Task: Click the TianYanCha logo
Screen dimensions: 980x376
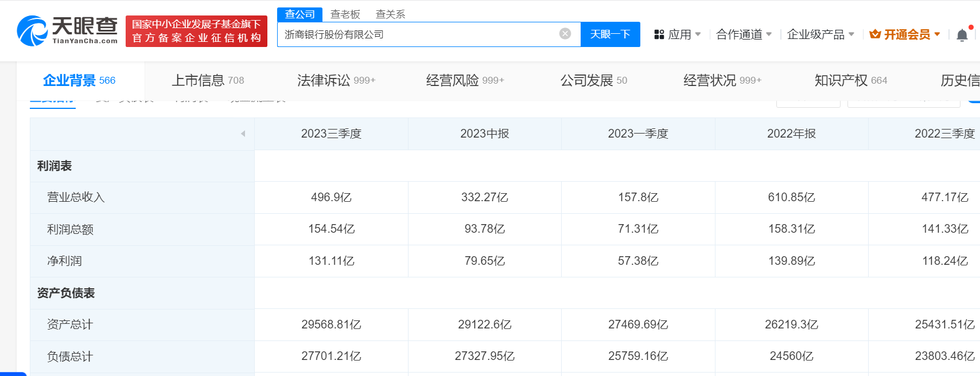Action: [67, 31]
